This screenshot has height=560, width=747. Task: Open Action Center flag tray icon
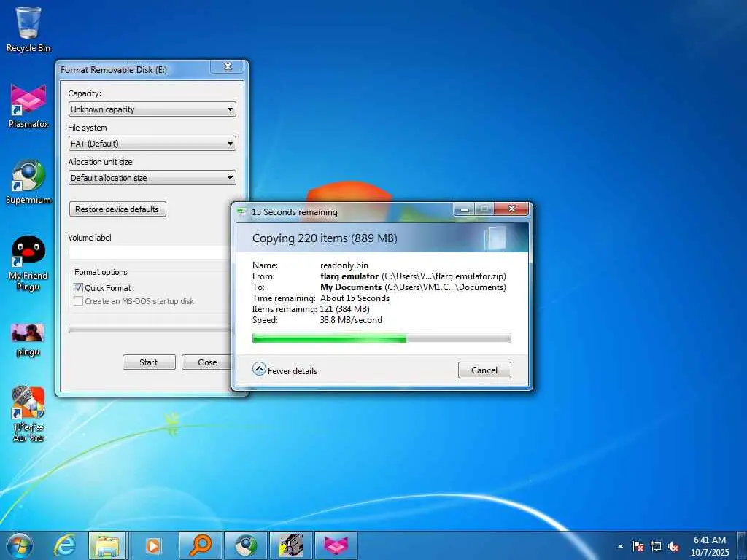click(x=638, y=546)
